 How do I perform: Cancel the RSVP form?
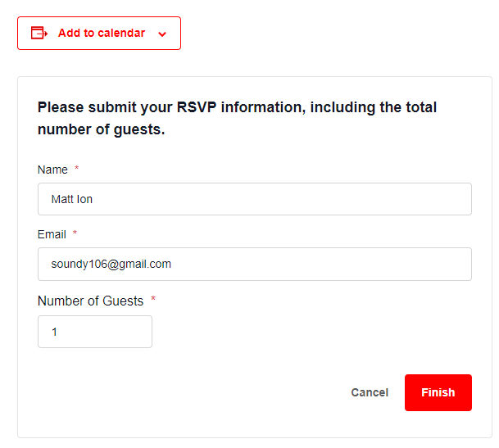click(x=370, y=392)
